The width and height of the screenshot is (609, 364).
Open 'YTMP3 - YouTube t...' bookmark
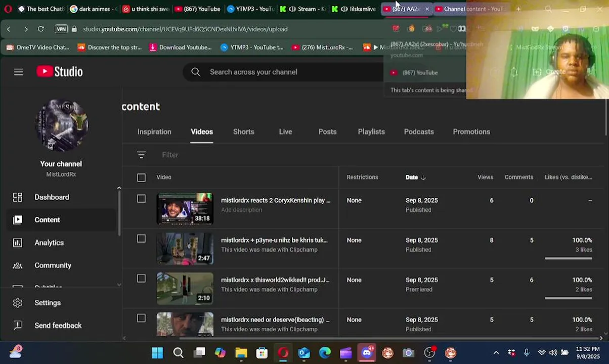252,47
